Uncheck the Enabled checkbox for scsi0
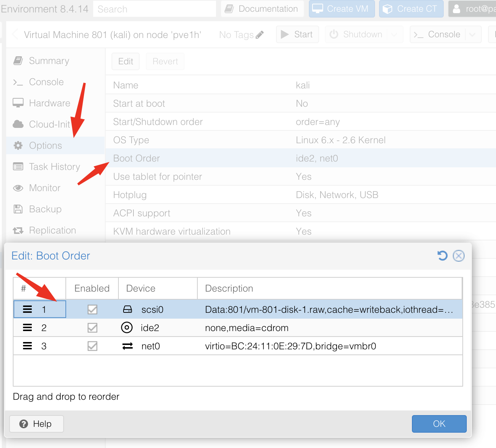 point(92,310)
